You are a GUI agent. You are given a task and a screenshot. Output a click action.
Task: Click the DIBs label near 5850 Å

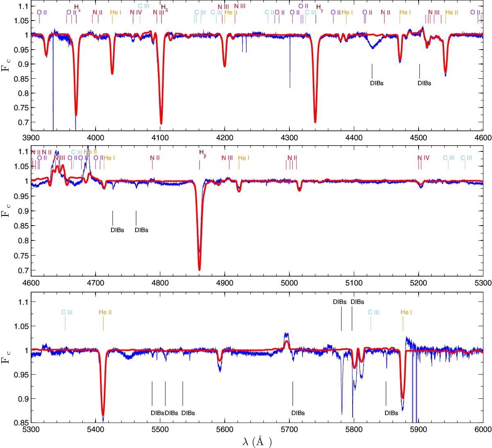coord(392,413)
